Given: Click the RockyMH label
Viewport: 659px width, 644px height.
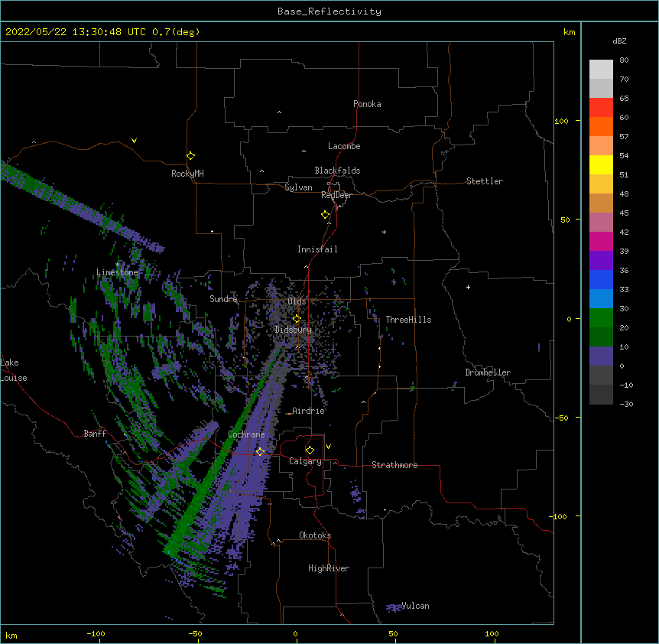Looking at the screenshot, I should (x=187, y=174).
